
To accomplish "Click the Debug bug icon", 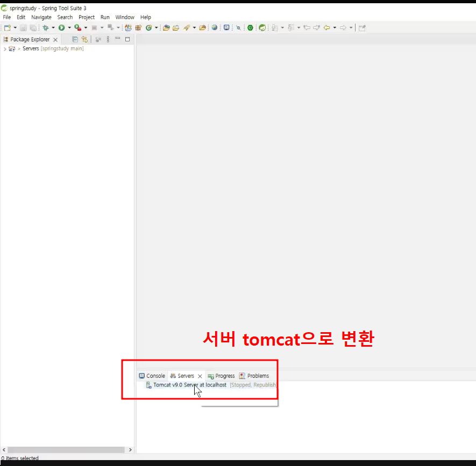I will click(46, 28).
